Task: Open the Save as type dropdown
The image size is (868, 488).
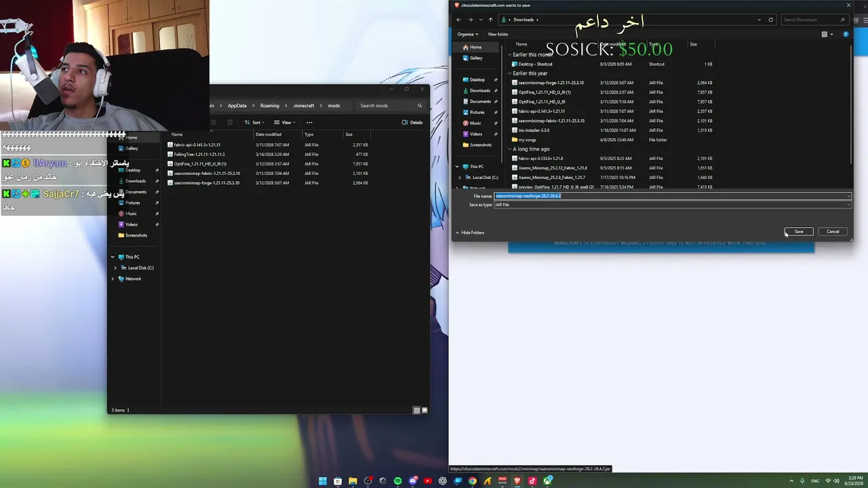Action: (x=672, y=205)
